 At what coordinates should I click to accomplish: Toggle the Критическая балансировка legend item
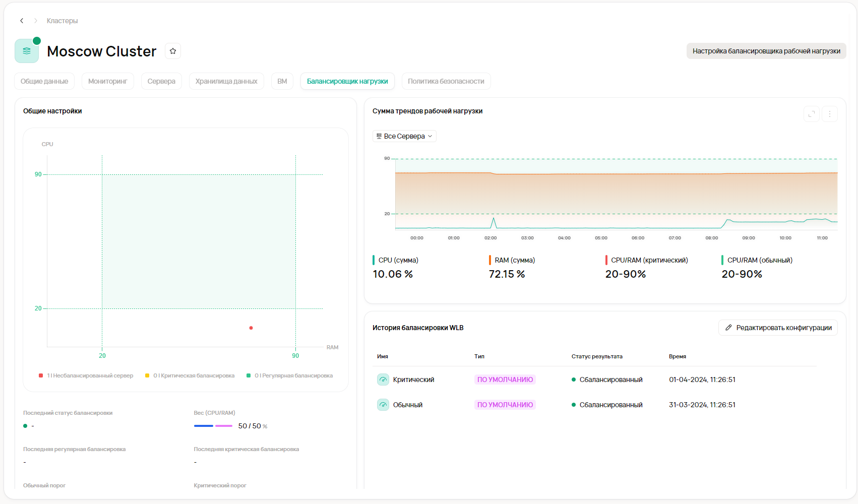(x=190, y=375)
